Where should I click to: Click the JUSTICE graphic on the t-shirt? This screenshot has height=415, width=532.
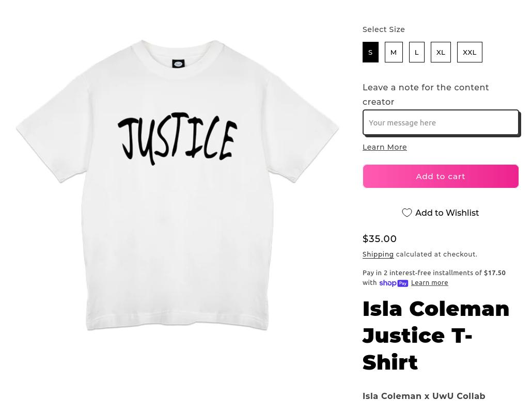177,138
